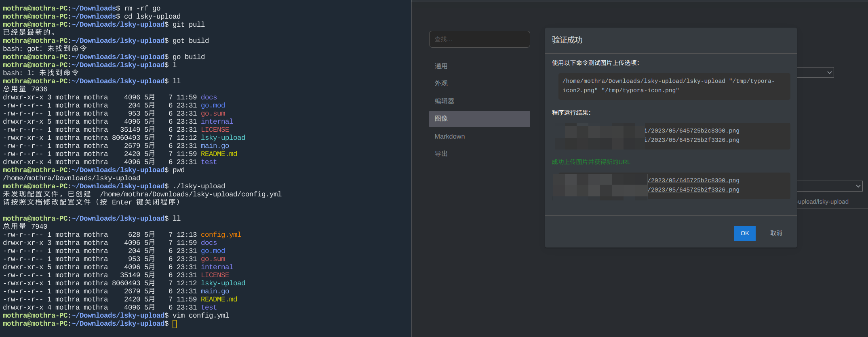
Task: Click the 取消 cancel button
Action: tap(776, 233)
